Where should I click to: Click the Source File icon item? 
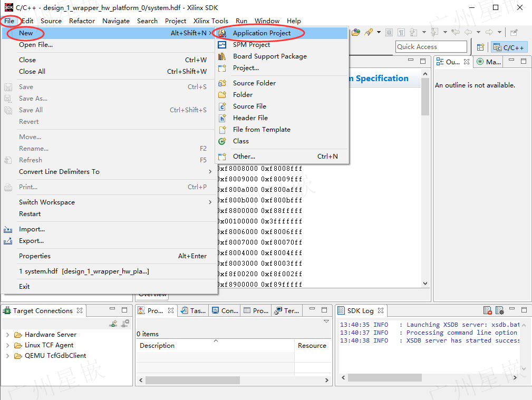pyautogui.click(x=222, y=106)
